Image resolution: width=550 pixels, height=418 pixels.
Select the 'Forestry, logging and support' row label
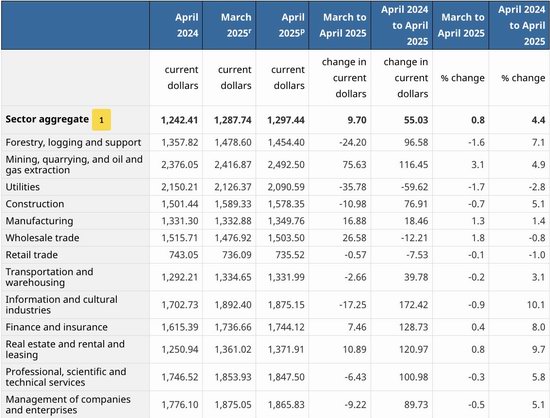click(x=73, y=142)
